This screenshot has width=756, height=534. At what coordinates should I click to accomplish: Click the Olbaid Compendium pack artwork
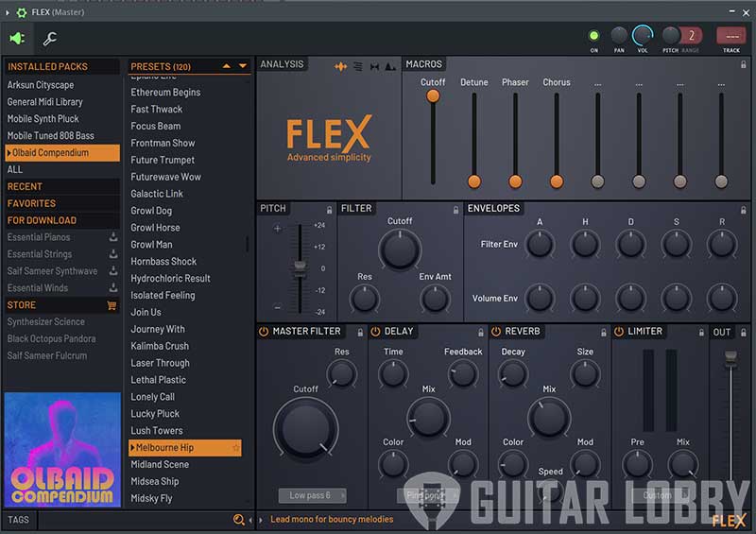tap(62, 450)
